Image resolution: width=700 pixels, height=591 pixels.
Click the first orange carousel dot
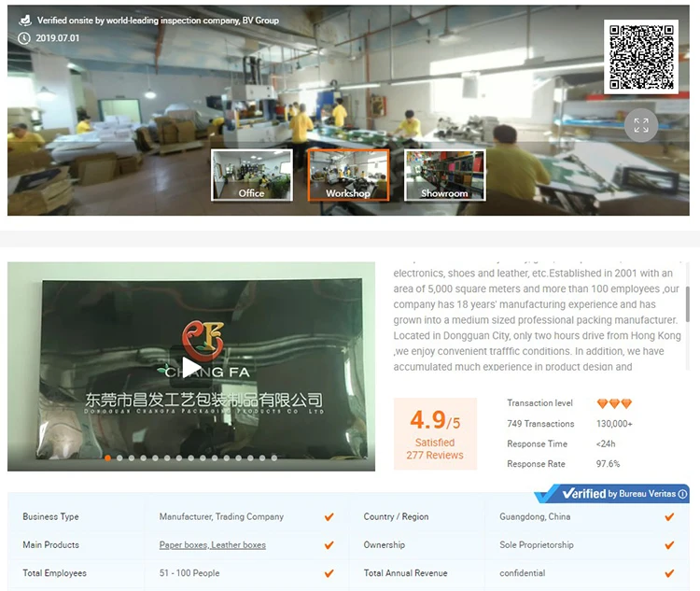[108, 458]
